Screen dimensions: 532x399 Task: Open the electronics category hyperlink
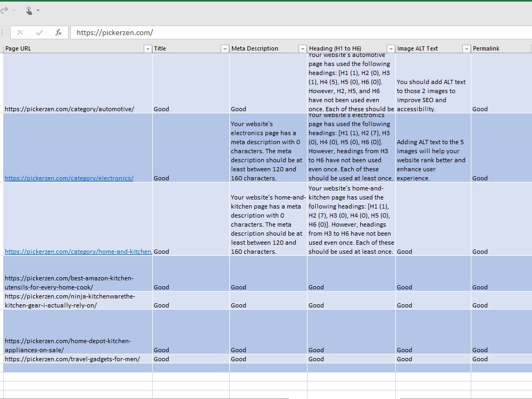(x=69, y=178)
